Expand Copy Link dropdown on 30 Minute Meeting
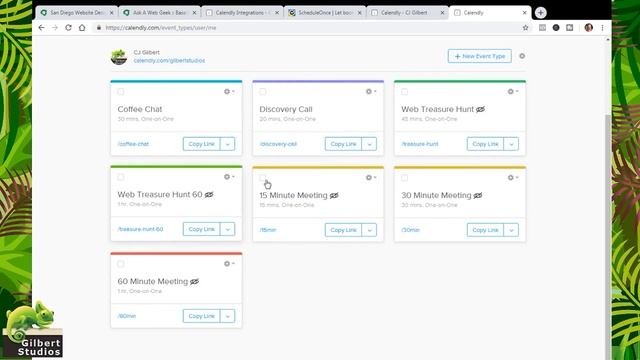Screen dimensions: 640x360 point(511,230)
